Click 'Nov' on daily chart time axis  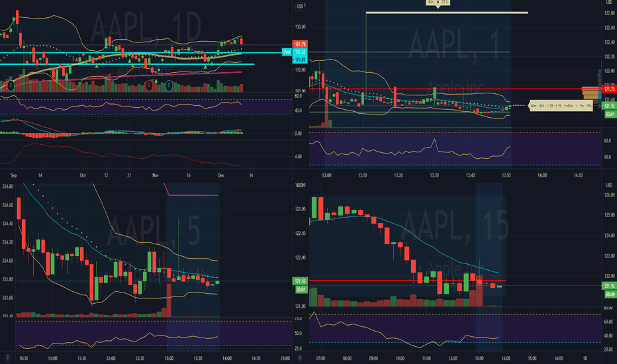(x=156, y=175)
